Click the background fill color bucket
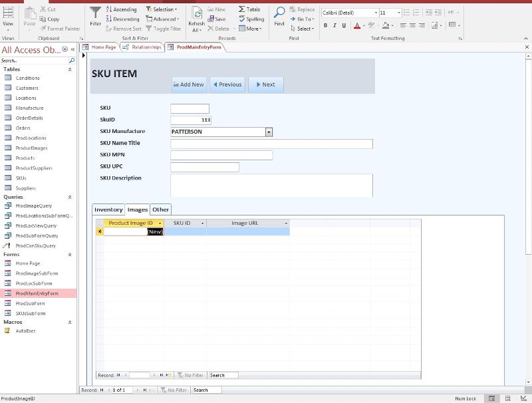This screenshot has height=403, width=532. [386, 25]
